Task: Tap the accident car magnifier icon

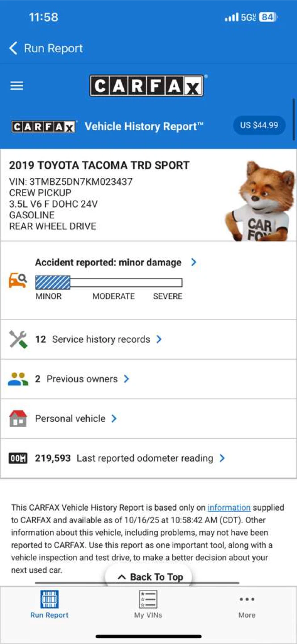Action: point(18,280)
